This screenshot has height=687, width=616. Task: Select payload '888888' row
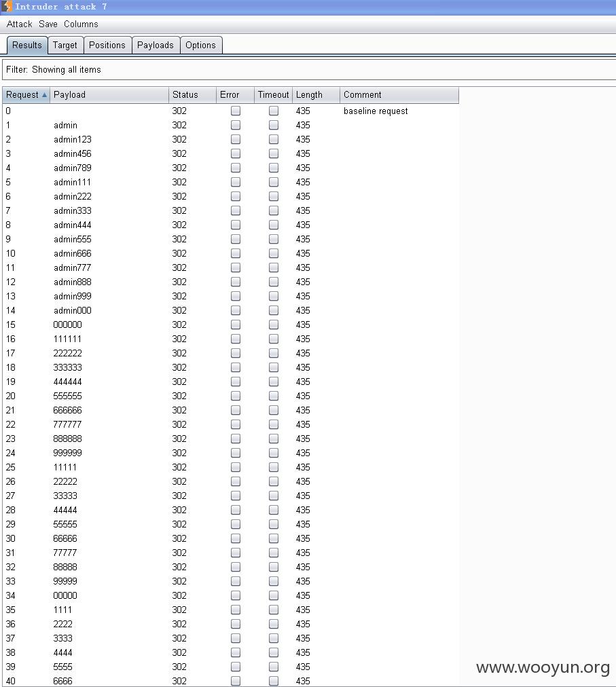point(67,439)
